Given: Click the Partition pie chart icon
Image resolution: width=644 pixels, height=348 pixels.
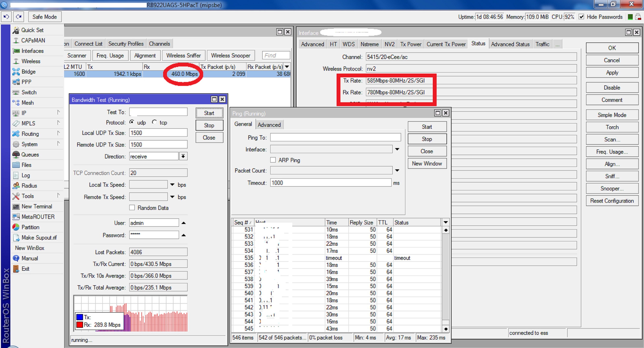Looking at the screenshot, I should pyautogui.click(x=16, y=227).
